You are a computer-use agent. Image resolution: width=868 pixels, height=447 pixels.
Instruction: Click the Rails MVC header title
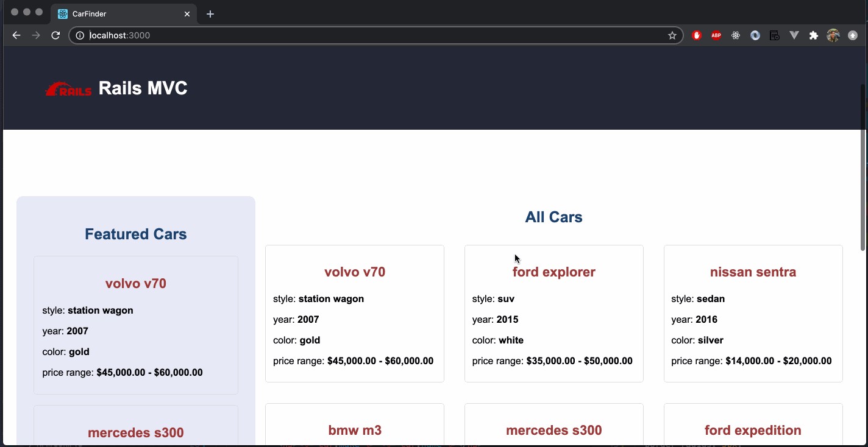[143, 88]
